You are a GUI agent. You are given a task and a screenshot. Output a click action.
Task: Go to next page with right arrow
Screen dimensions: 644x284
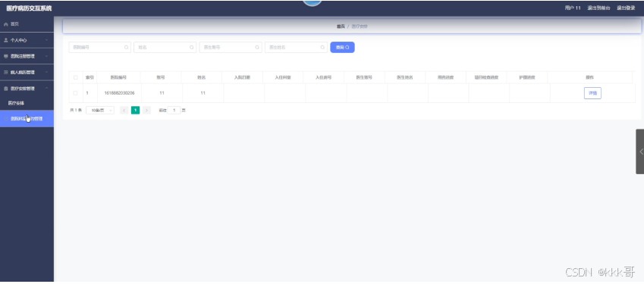[146, 111]
